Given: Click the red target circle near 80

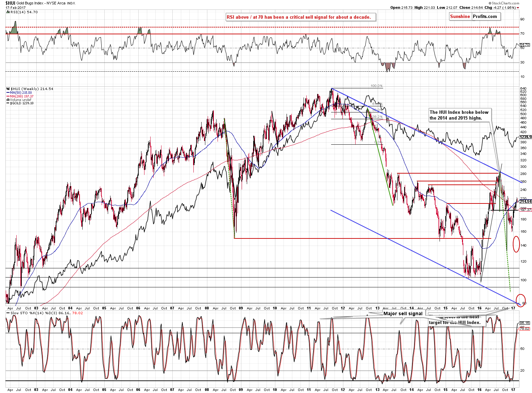Looking at the screenshot, I should pyautogui.click(x=521, y=301).
